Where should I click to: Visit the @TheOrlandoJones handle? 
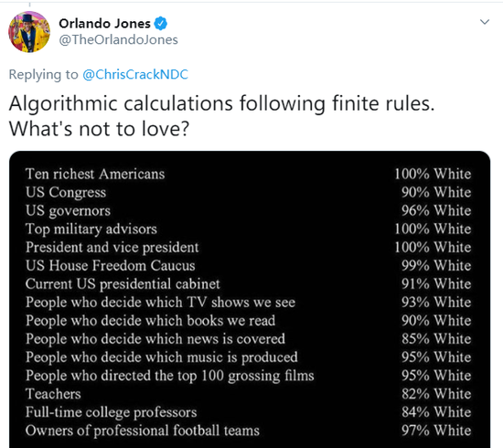pos(118,39)
